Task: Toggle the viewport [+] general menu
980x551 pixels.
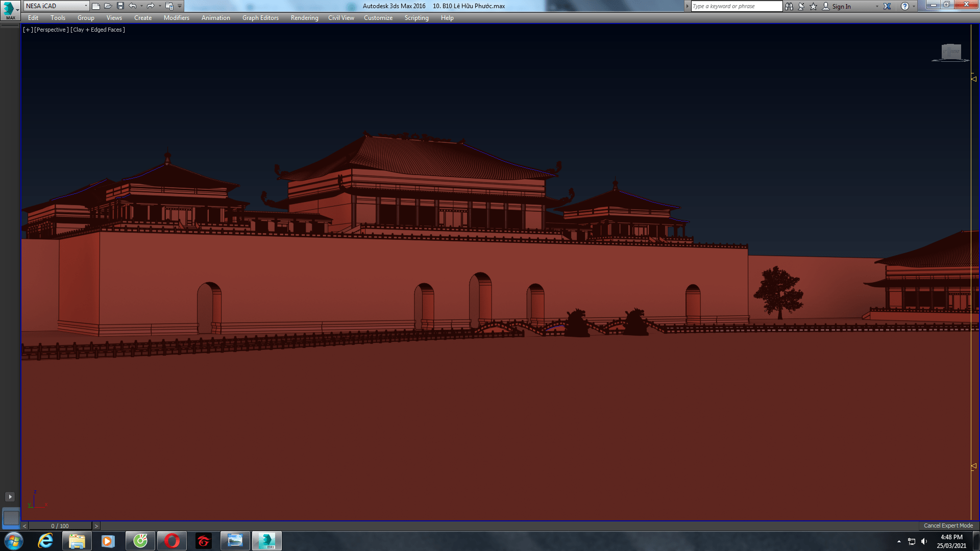Action: pyautogui.click(x=28, y=30)
